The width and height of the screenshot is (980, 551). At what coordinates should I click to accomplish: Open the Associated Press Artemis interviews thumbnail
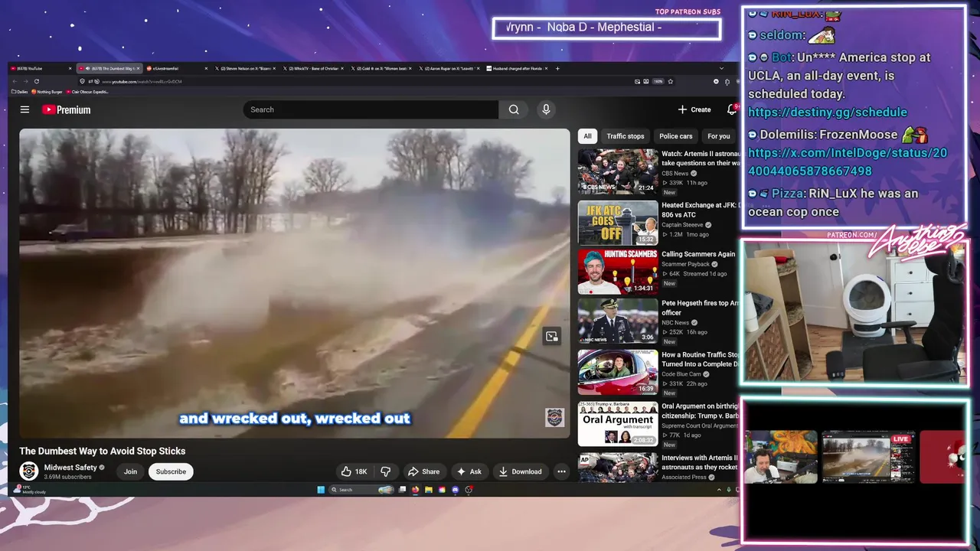tap(618, 468)
